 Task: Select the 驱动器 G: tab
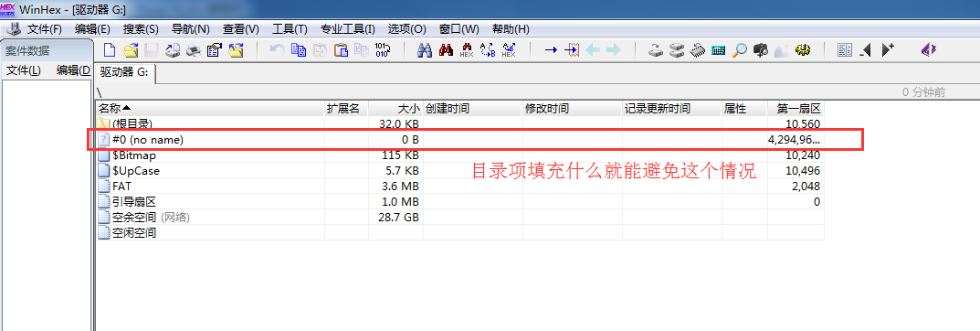125,72
